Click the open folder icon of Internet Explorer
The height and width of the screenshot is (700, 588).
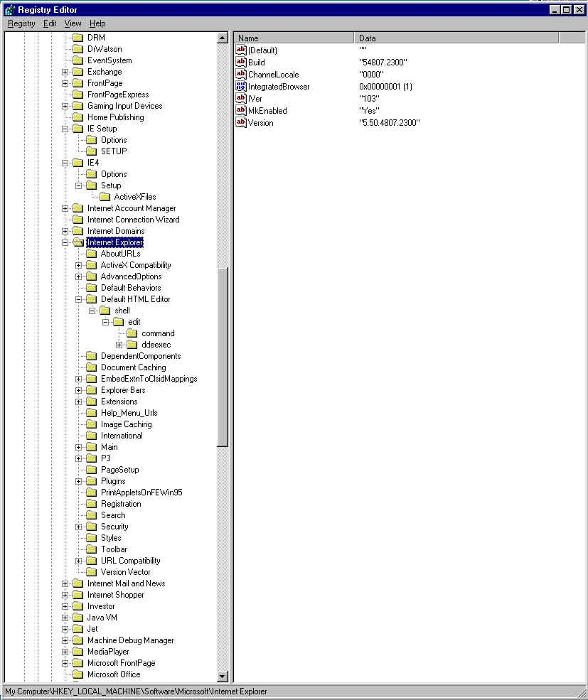tap(78, 242)
